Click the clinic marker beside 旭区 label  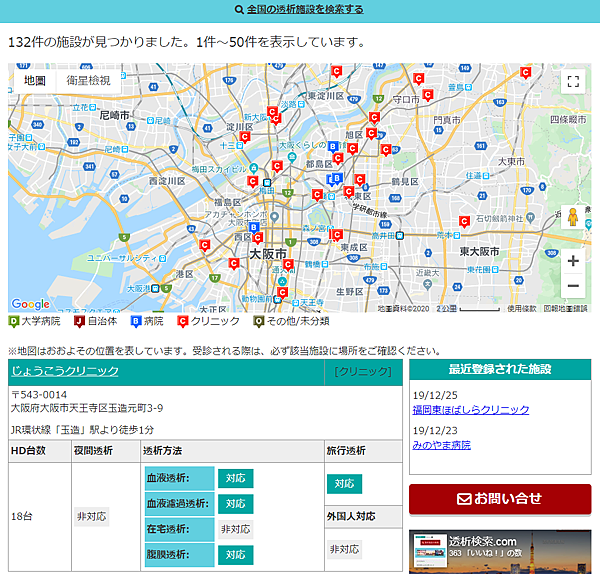click(371, 133)
